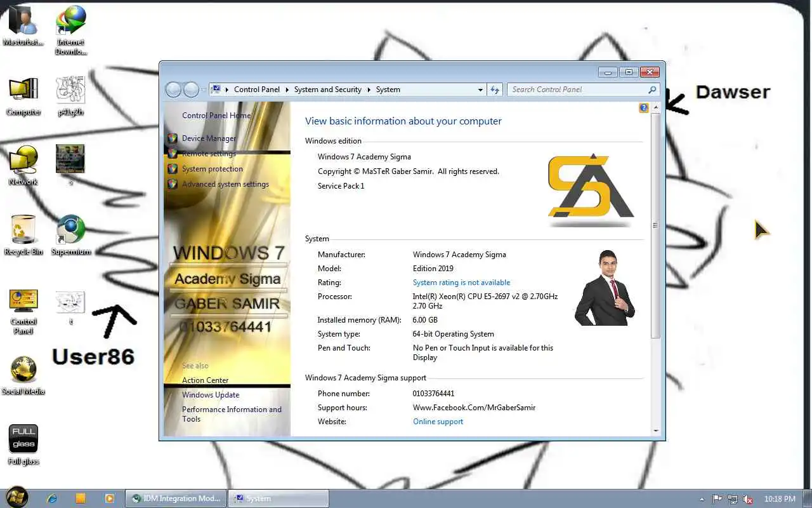Click the Service Pack 1 text
812x508 pixels.
341,186
